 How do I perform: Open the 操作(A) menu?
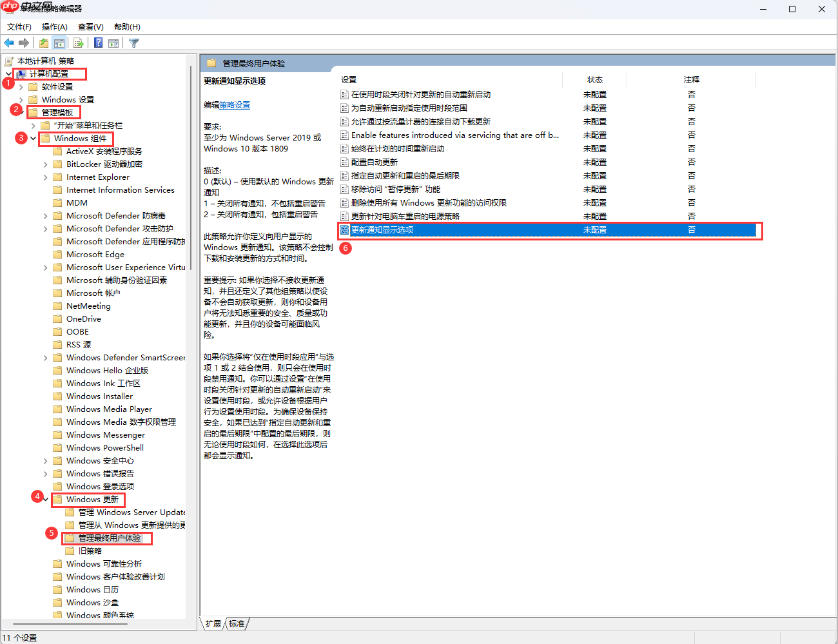click(54, 26)
